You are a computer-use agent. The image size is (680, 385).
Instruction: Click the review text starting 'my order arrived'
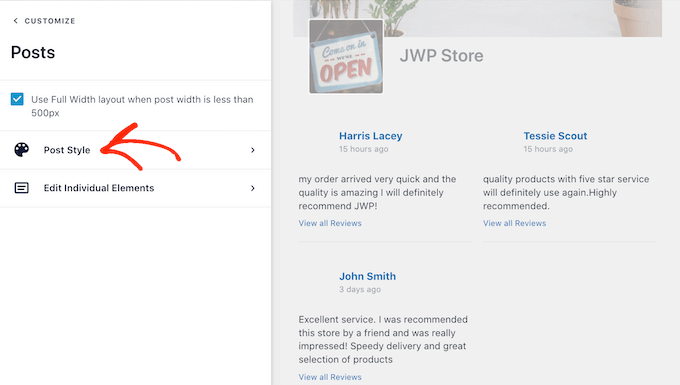pyautogui.click(x=377, y=192)
